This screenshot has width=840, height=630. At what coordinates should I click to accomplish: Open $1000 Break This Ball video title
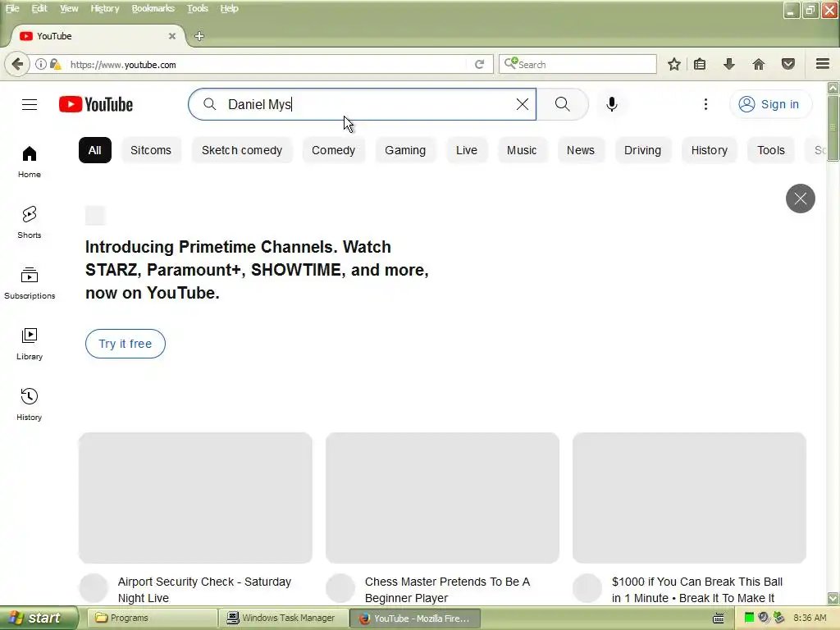697,590
